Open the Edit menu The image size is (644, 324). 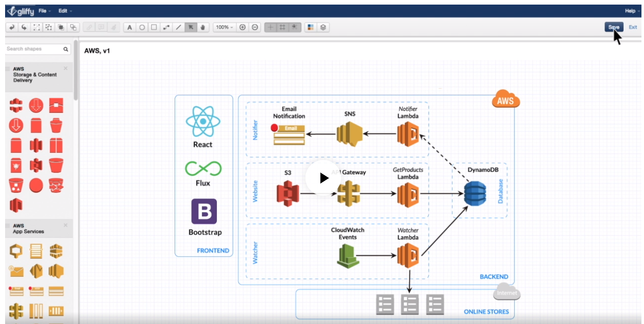(x=65, y=11)
